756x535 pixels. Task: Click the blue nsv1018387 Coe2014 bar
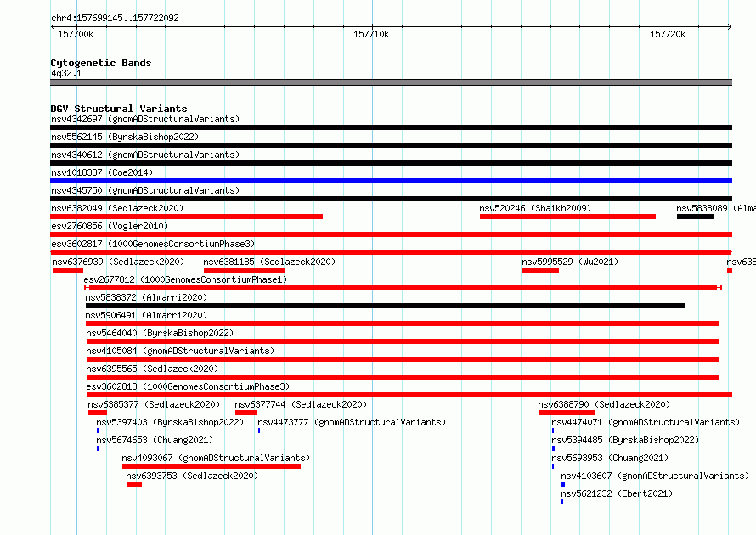coord(391,181)
